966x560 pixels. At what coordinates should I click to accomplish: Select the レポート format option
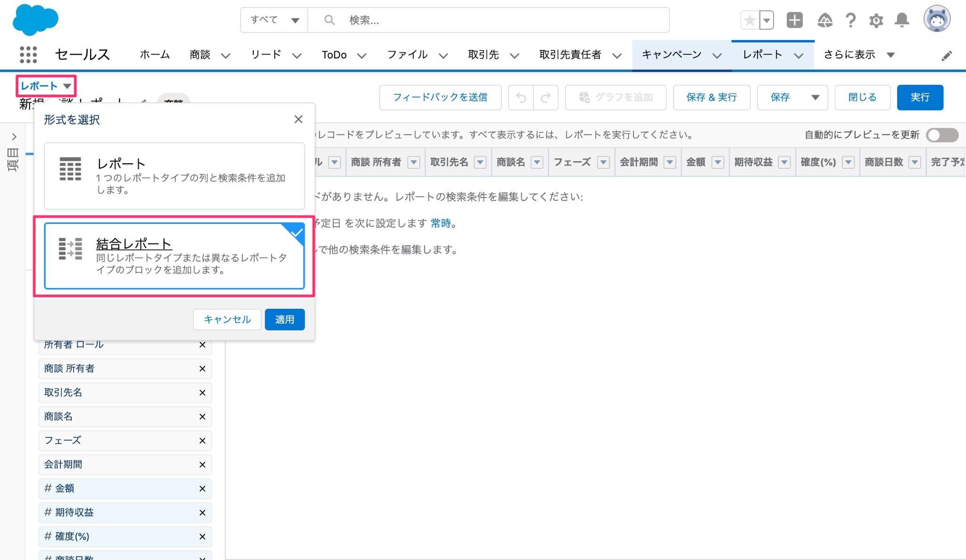point(174,176)
